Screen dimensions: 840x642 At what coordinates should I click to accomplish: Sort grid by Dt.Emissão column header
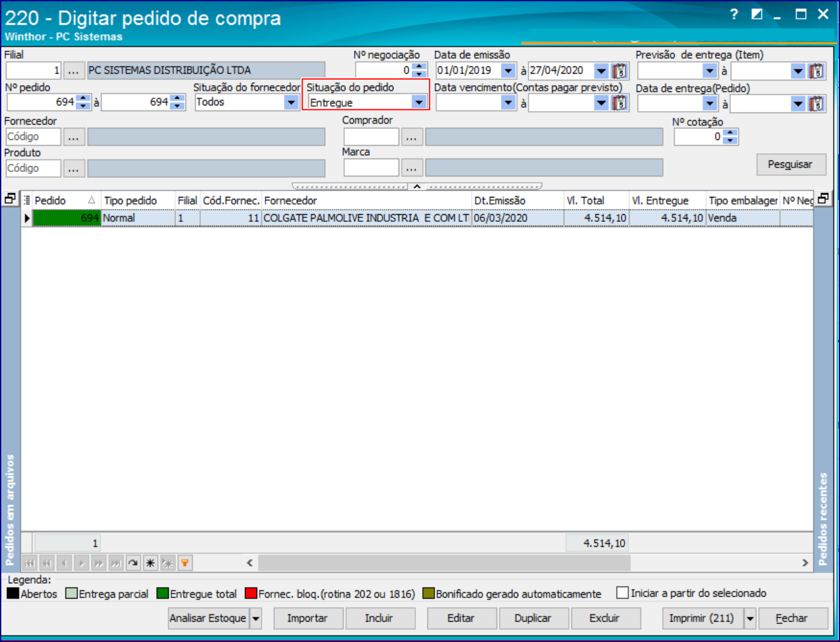pos(518,201)
